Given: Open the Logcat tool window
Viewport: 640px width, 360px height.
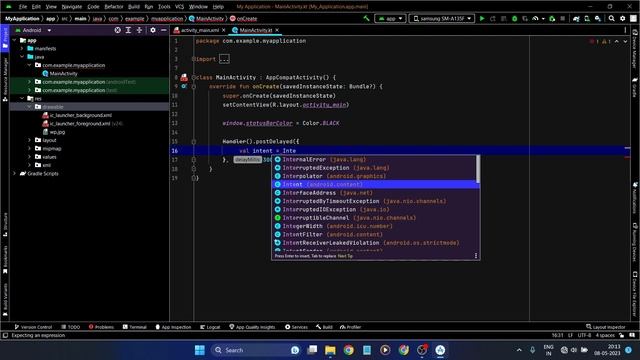Looking at the screenshot, I should [210, 327].
